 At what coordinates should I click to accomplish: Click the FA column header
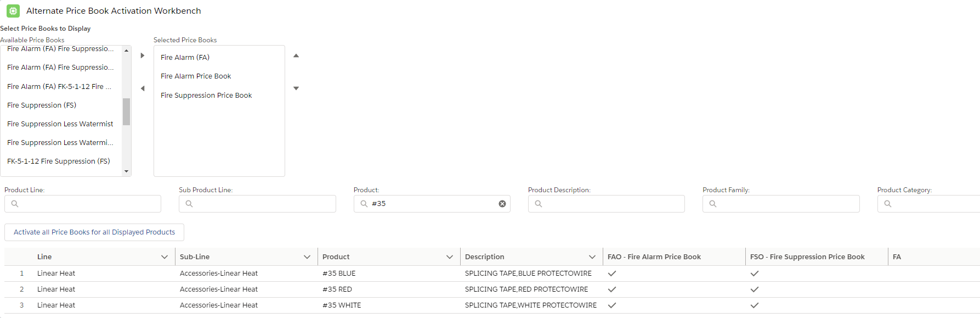897,257
